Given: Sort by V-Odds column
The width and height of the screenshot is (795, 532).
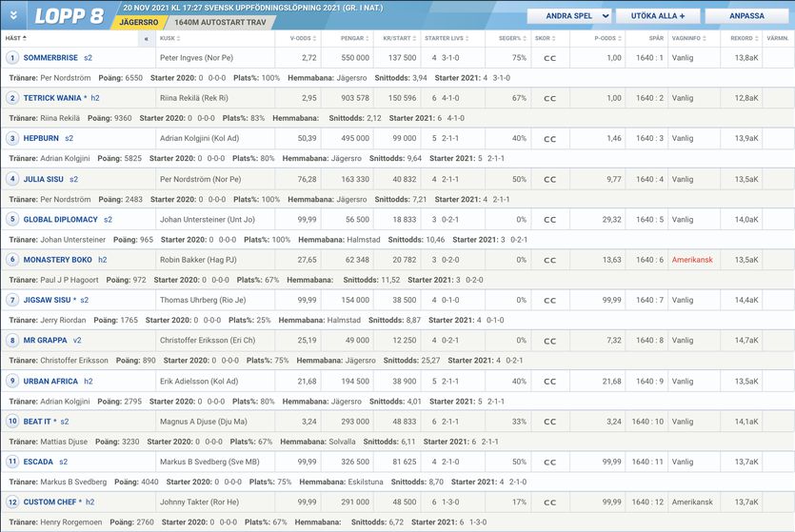Looking at the screenshot, I should tap(303, 38).
